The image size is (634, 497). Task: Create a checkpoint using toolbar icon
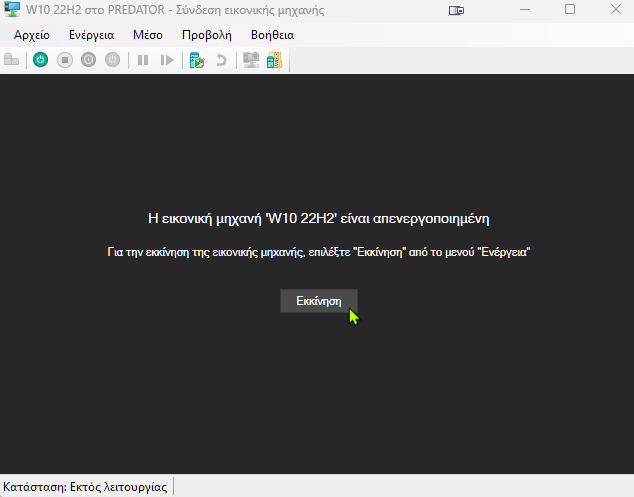(197, 60)
